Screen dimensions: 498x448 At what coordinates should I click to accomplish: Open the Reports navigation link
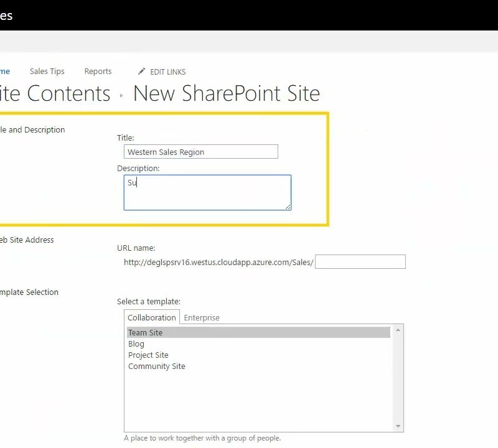click(98, 72)
